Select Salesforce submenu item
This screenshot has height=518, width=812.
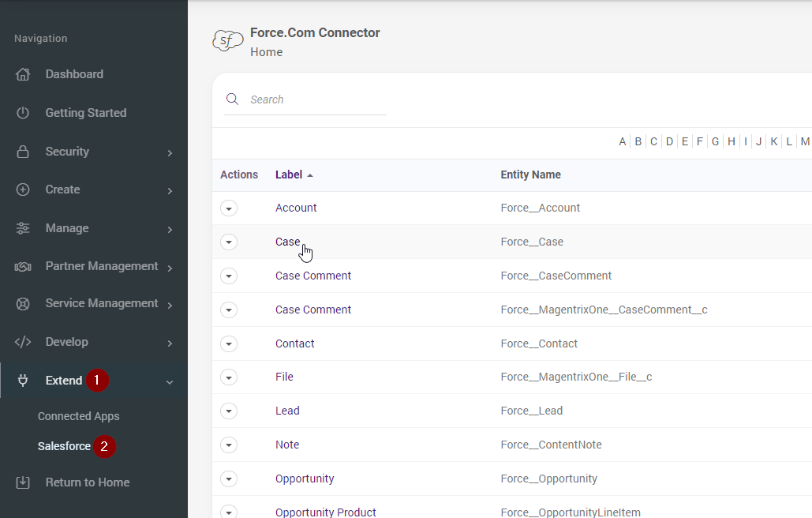coord(64,446)
